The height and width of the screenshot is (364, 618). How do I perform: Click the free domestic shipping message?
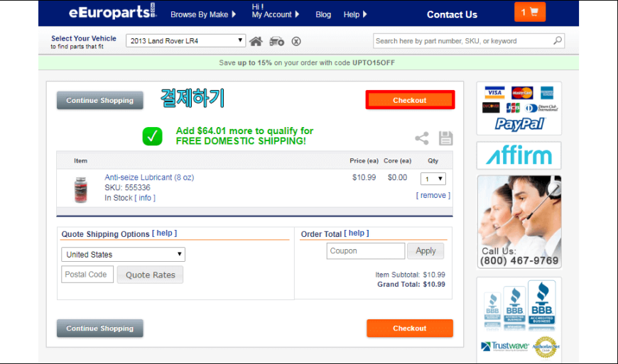[244, 136]
